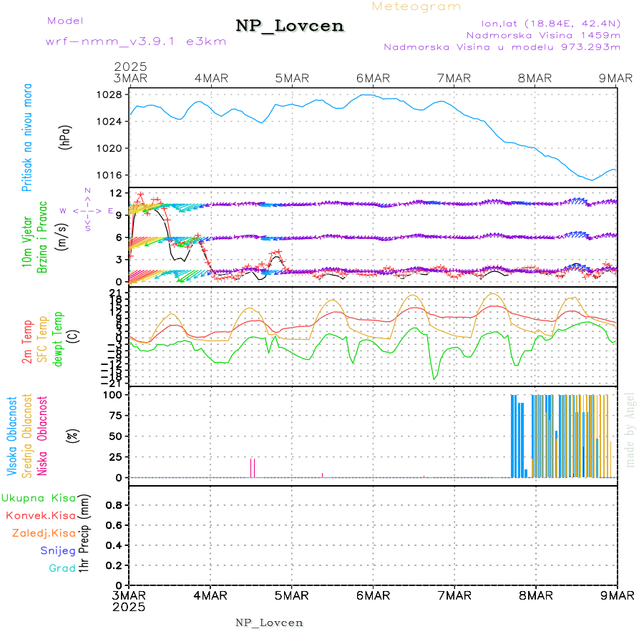This screenshot has width=644, height=644.
Task: Click the NP_Lovcen title at top
Action: (x=290, y=26)
